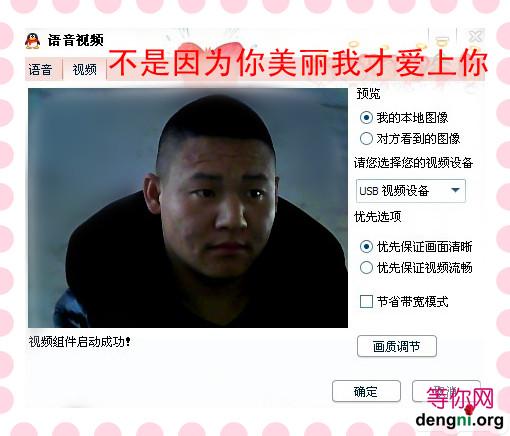Confirm with the 确定 button
Image resolution: width=510 pixels, height=436 pixels.
click(x=366, y=391)
